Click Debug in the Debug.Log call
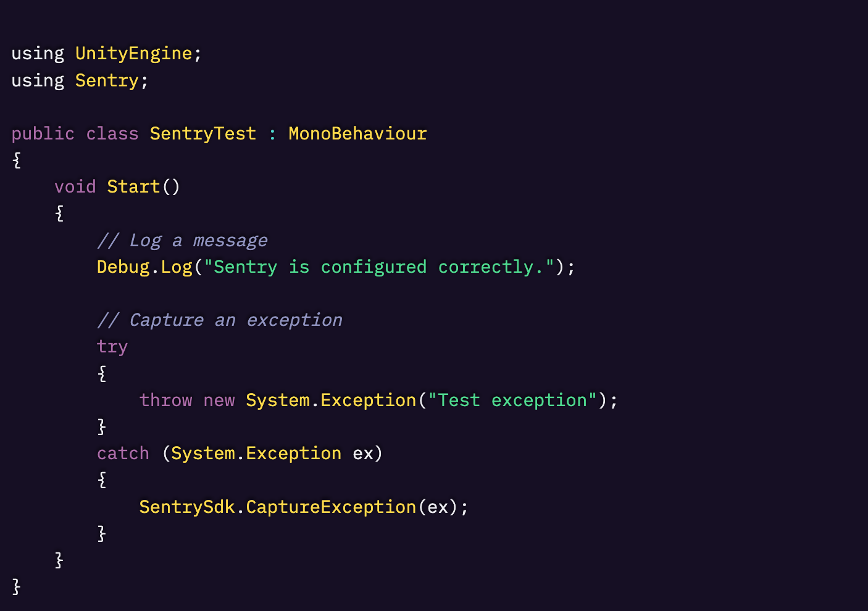The image size is (868, 611). pyautogui.click(x=123, y=267)
